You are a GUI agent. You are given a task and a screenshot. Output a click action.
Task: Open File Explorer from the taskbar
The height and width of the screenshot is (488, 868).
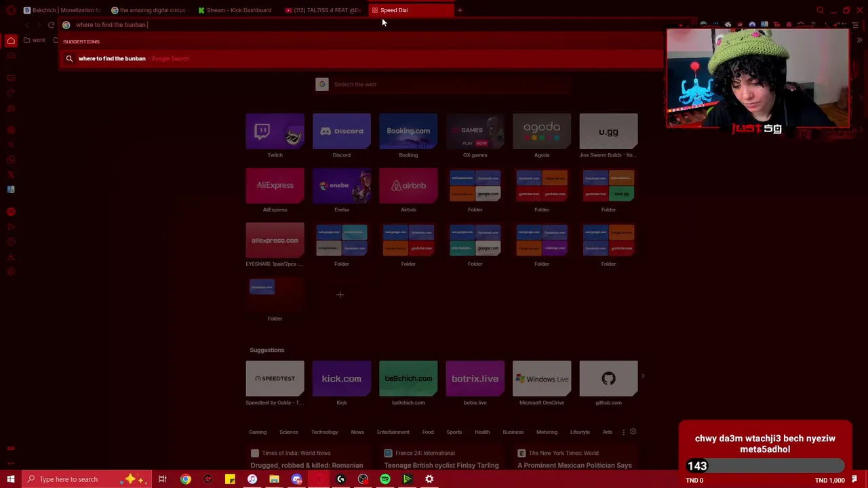pyautogui.click(x=274, y=480)
